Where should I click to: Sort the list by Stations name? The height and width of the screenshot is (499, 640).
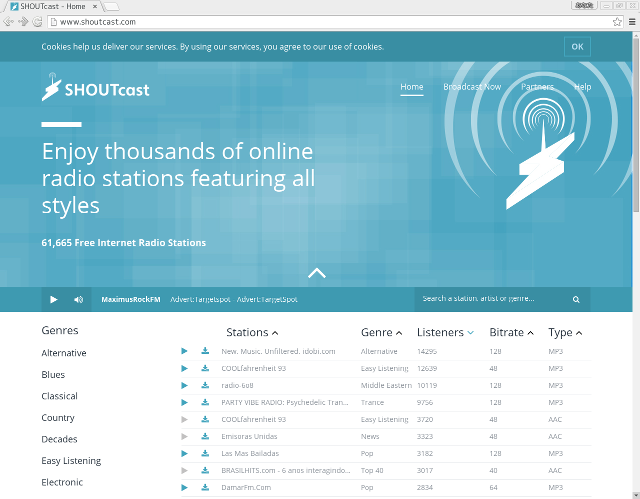(x=252, y=333)
